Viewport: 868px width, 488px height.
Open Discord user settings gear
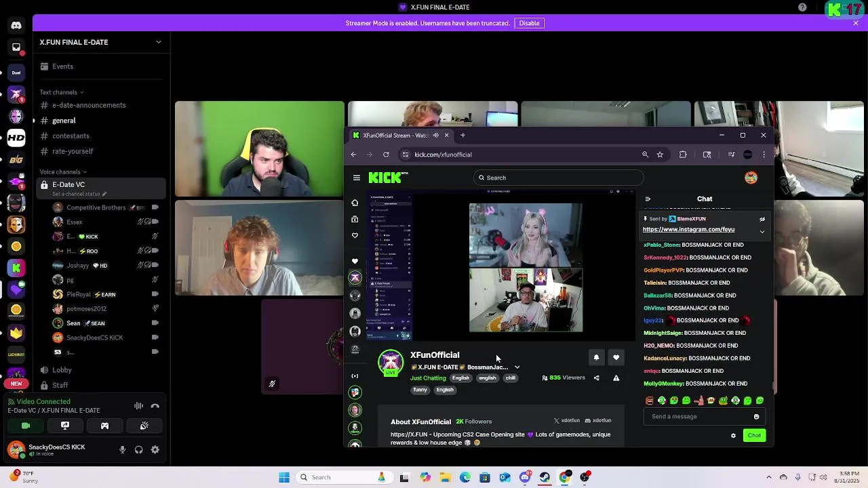(x=155, y=449)
